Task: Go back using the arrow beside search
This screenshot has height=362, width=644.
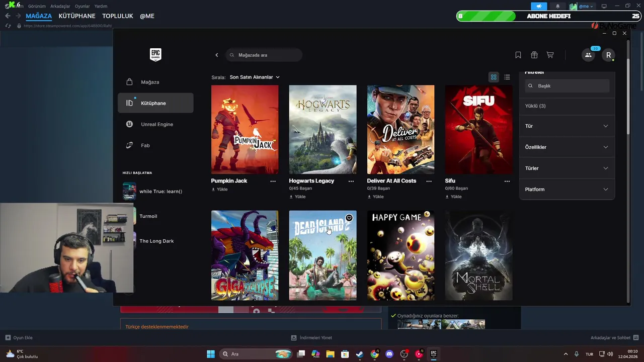Action: [x=217, y=55]
